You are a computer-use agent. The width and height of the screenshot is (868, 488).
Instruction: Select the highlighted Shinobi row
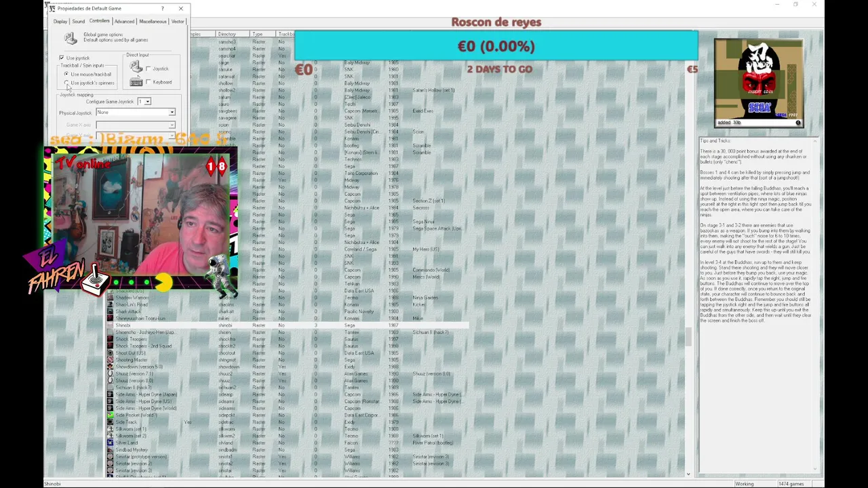(288, 325)
